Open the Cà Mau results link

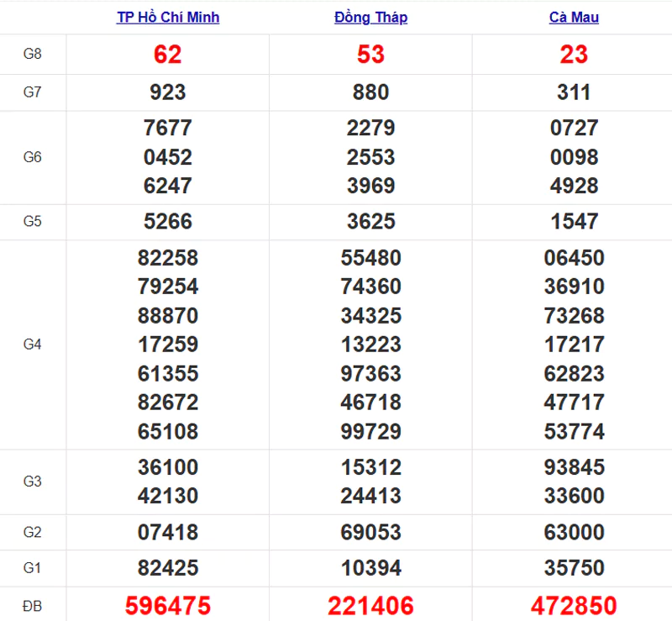(574, 17)
